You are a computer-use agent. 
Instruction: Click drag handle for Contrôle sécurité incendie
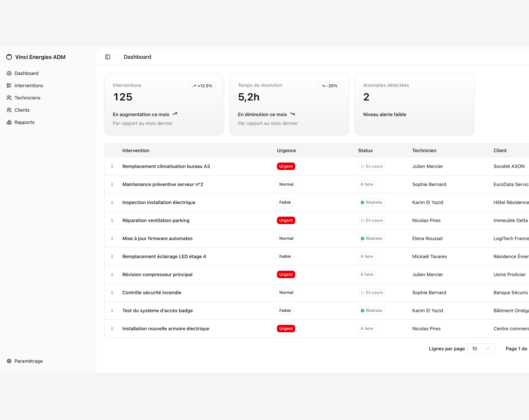point(112,293)
